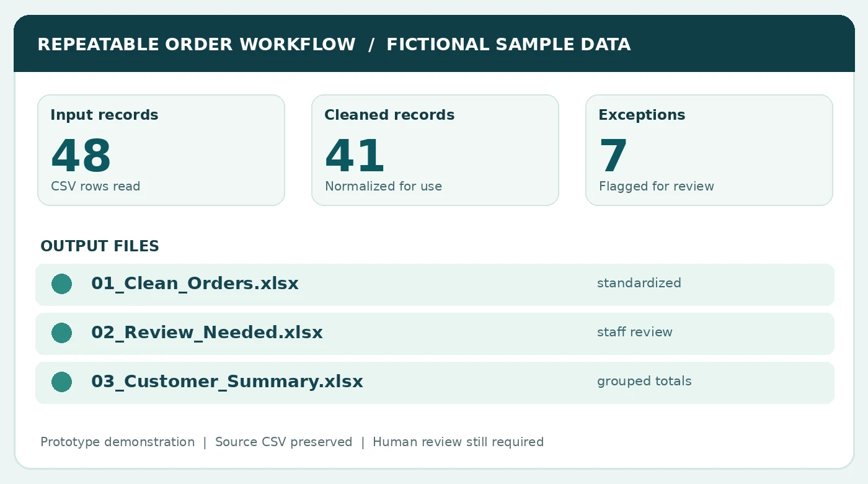Screen dimensions: 868x484
Task: Click the 'Normalized for use' caption
Action: tap(383, 186)
